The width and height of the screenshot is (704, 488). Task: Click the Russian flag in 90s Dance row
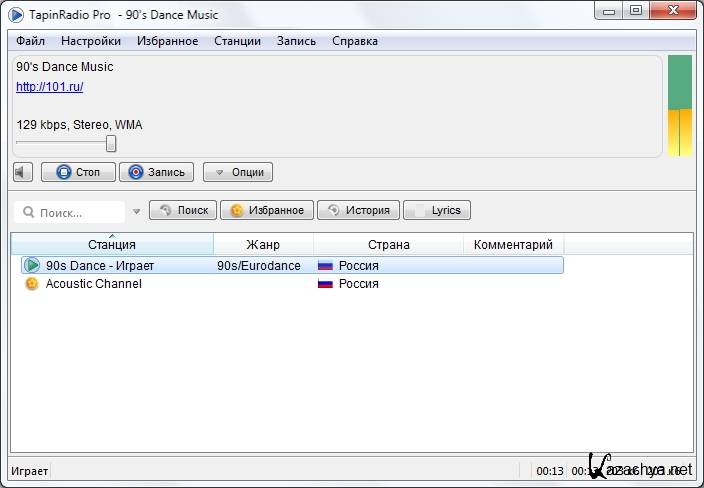[x=325, y=266]
